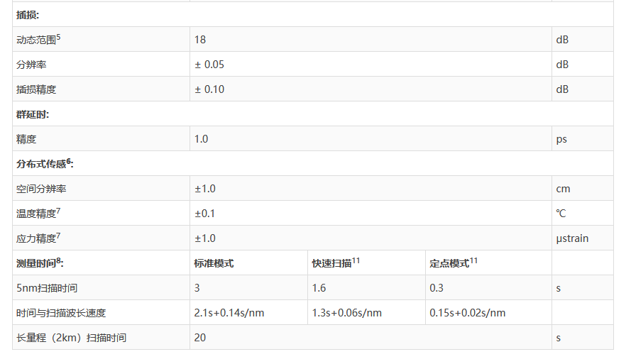This screenshot has width=631, height=364.
Task: Open footnote 5 beside 动态范围
Action: tap(59, 37)
